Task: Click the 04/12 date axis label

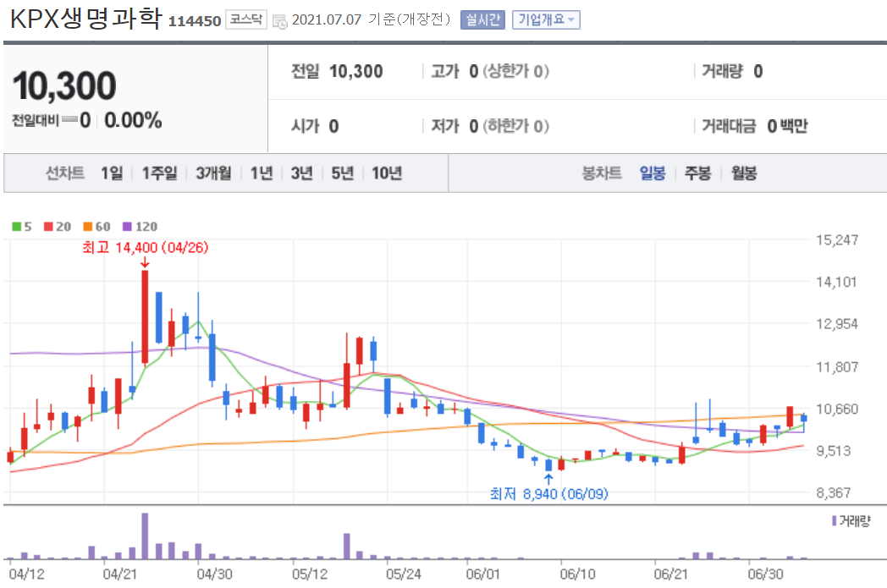Action: (x=26, y=574)
